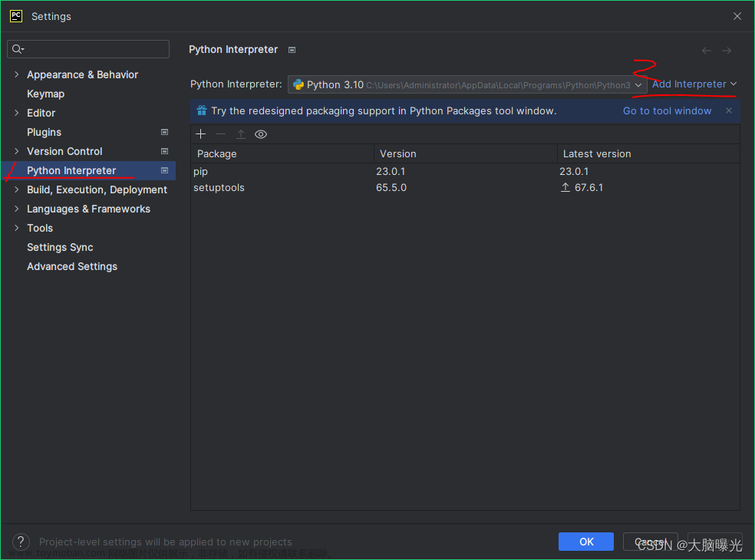The height and width of the screenshot is (560, 755).
Task: Click pip version 23.0.1 cell
Action: tap(391, 171)
